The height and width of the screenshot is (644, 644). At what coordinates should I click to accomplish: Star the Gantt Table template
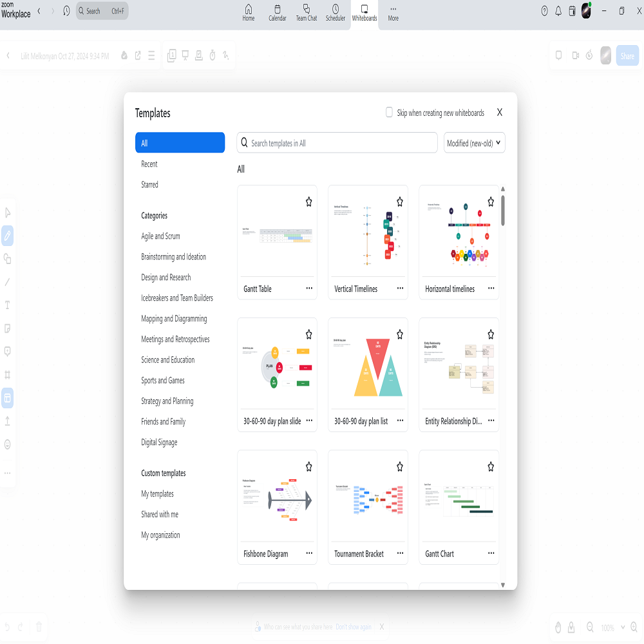coord(308,202)
